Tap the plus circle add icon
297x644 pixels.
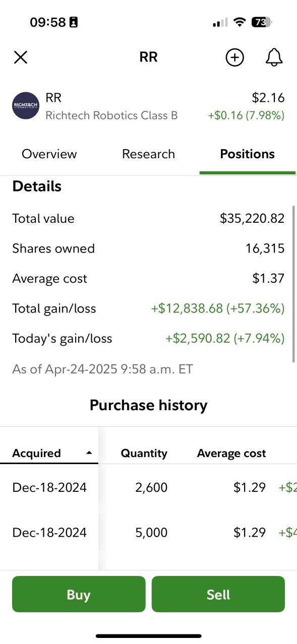click(234, 57)
